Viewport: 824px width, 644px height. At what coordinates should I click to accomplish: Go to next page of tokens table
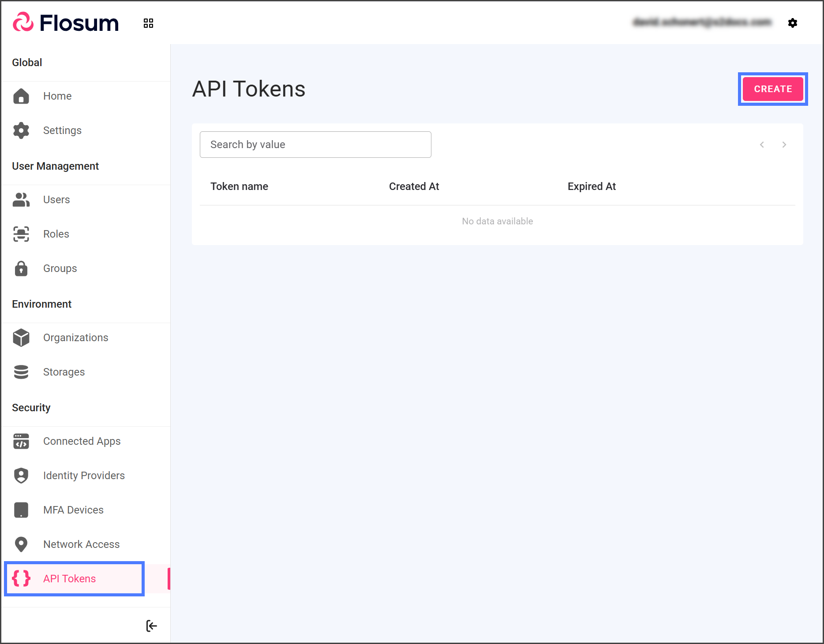click(x=784, y=145)
